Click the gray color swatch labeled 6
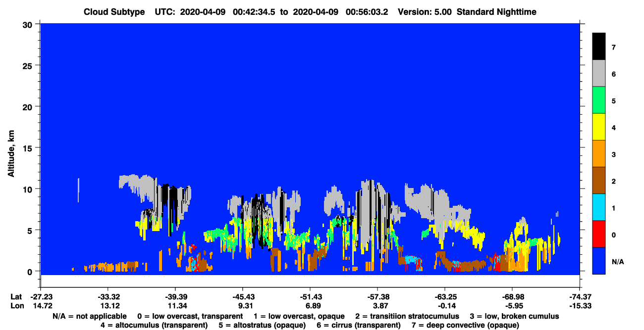Image resolution: width=644 pixels, height=330 pixels. pyautogui.click(x=599, y=73)
